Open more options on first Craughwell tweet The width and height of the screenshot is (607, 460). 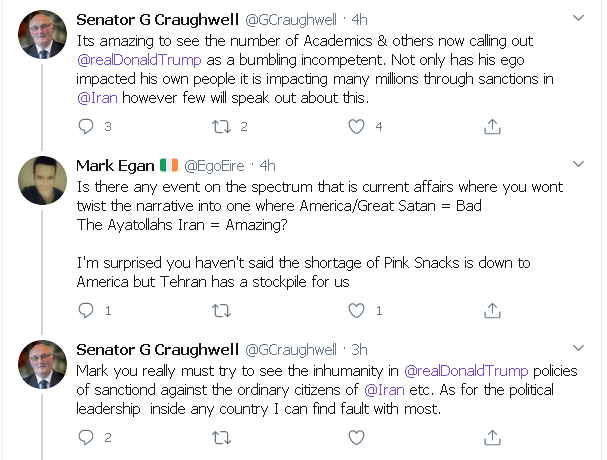tap(577, 18)
